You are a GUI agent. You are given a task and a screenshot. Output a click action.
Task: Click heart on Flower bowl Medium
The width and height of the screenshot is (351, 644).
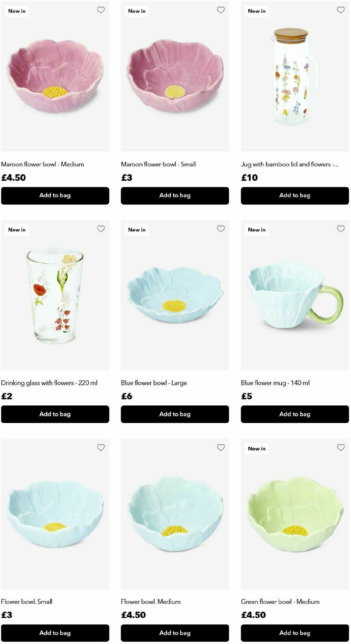221,447
